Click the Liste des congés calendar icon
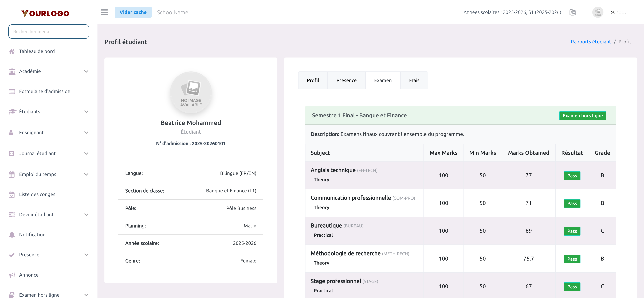This screenshot has height=298, width=644. 11,194
